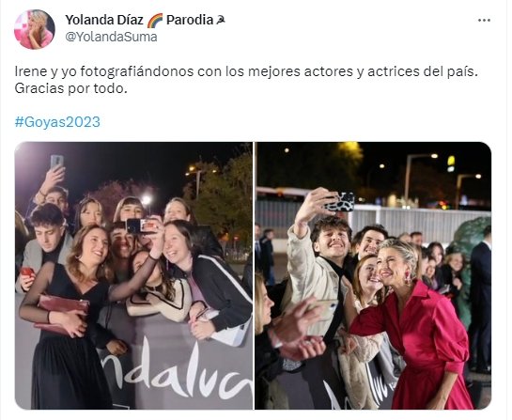Click the pink earring in the right photo

click(x=408, y=277)
